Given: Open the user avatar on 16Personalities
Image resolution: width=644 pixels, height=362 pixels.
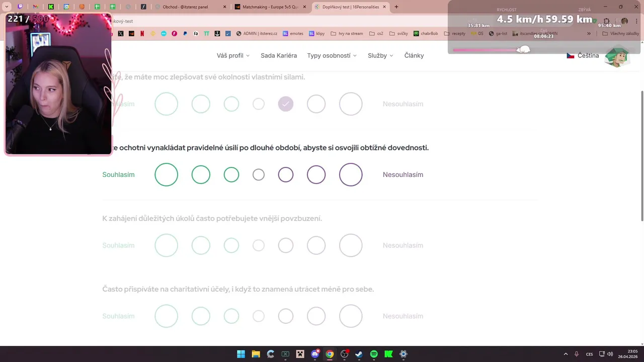Looking at the screenshot, I should (x=617, y=56).
